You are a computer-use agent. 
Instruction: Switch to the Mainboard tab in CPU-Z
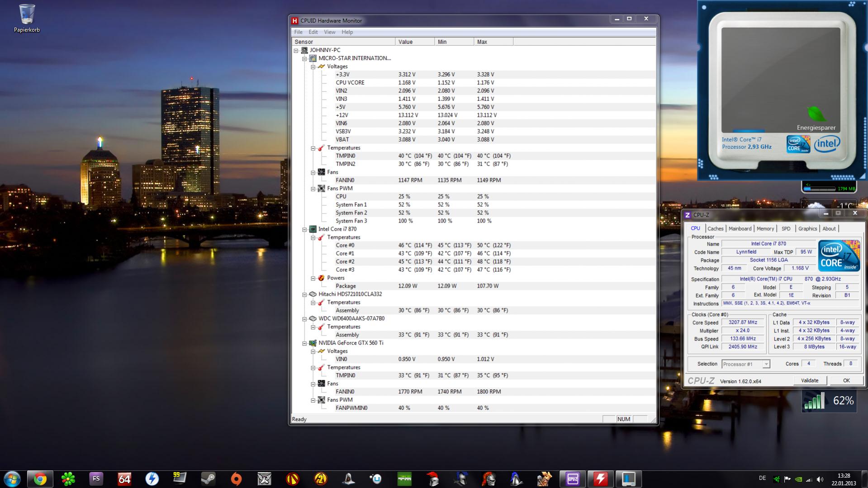pyautogui.click(x=740, y=229)
